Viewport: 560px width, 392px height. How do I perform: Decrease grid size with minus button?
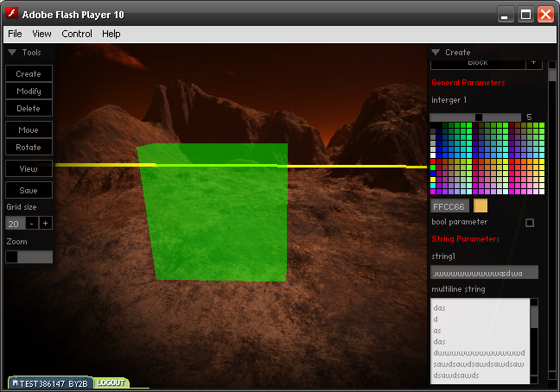32,224
